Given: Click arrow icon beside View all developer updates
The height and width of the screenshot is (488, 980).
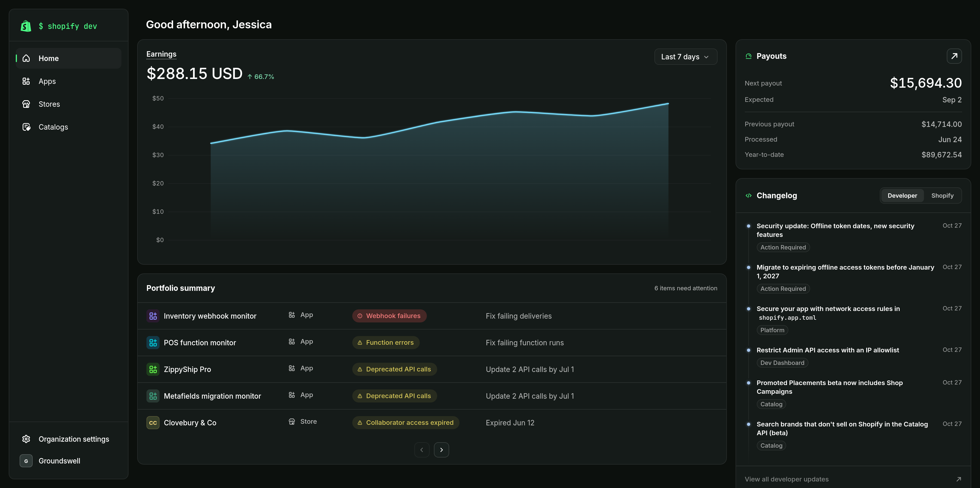Looking at the screenshot, I should pyautogui.click(x=959, y=479).
